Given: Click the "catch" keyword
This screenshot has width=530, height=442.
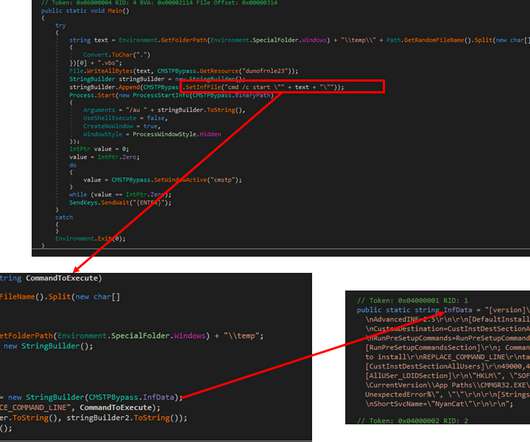Looking at the screenshot, I should pyautogui.click(x=64, y=217).
